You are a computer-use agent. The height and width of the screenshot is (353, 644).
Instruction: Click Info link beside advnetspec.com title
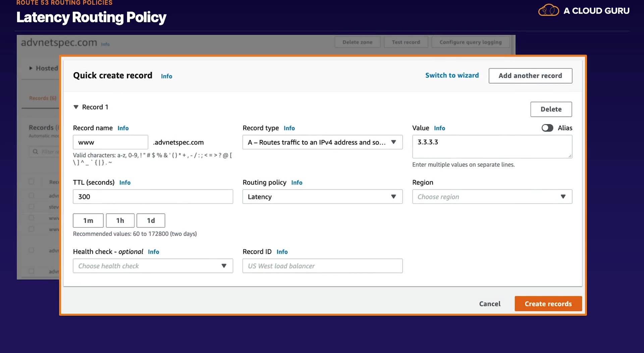click(105, 44)
